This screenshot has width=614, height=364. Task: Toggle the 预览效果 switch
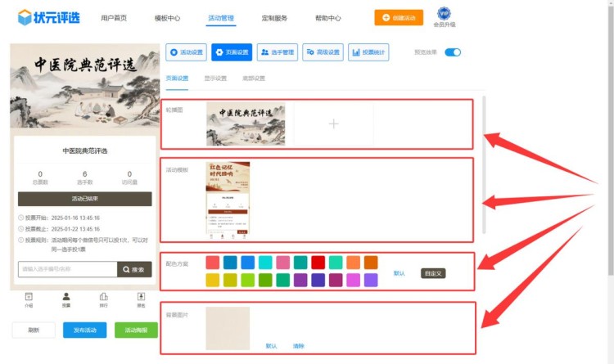[x=453, y=52]
